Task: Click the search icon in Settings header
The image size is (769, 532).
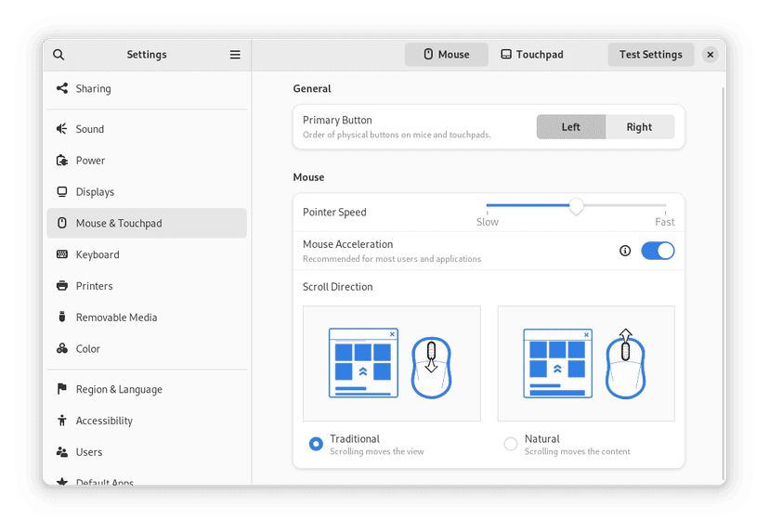Action: click(59, 55)
